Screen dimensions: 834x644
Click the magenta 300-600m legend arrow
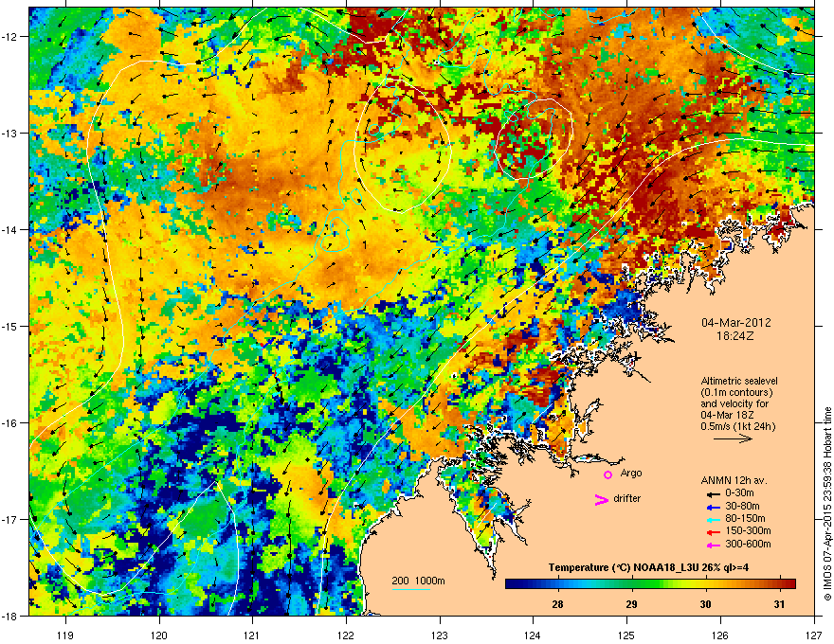pyautogui.click(x=713, y=546)
